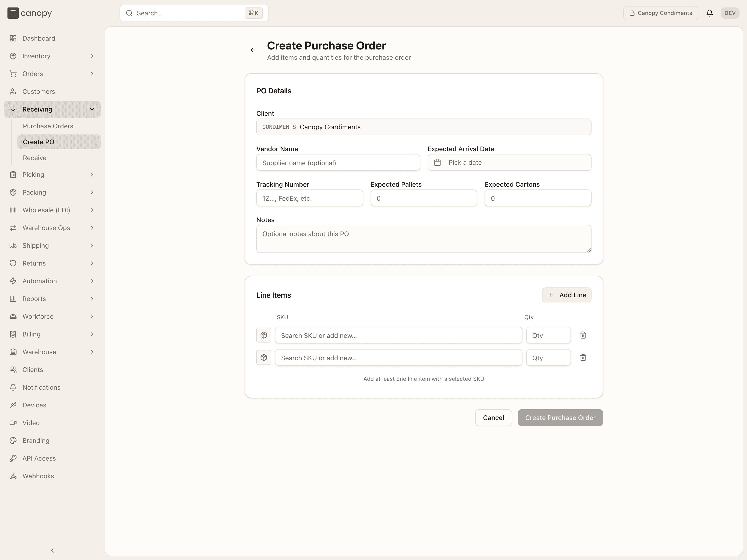
Task: Click the Create Purchase Order button
Action: click(560, 418)
